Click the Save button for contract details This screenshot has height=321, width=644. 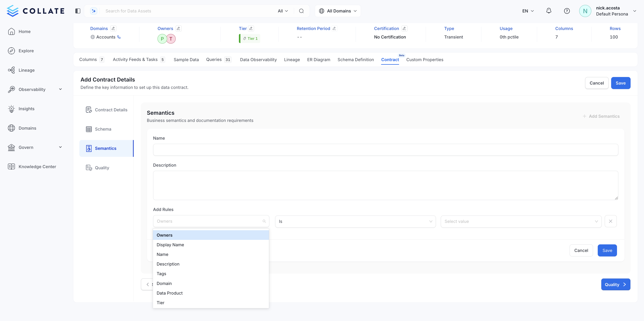pyautogui.click(x=621, y=83)
